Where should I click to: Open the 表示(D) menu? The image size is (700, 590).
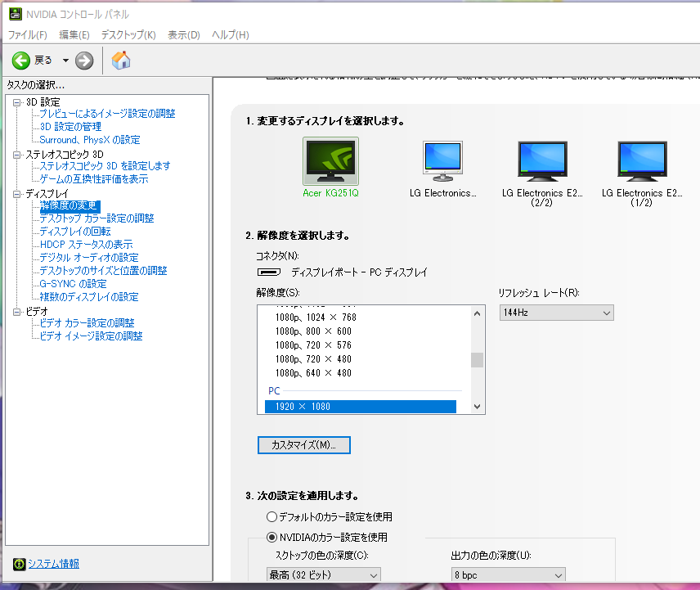184,35
